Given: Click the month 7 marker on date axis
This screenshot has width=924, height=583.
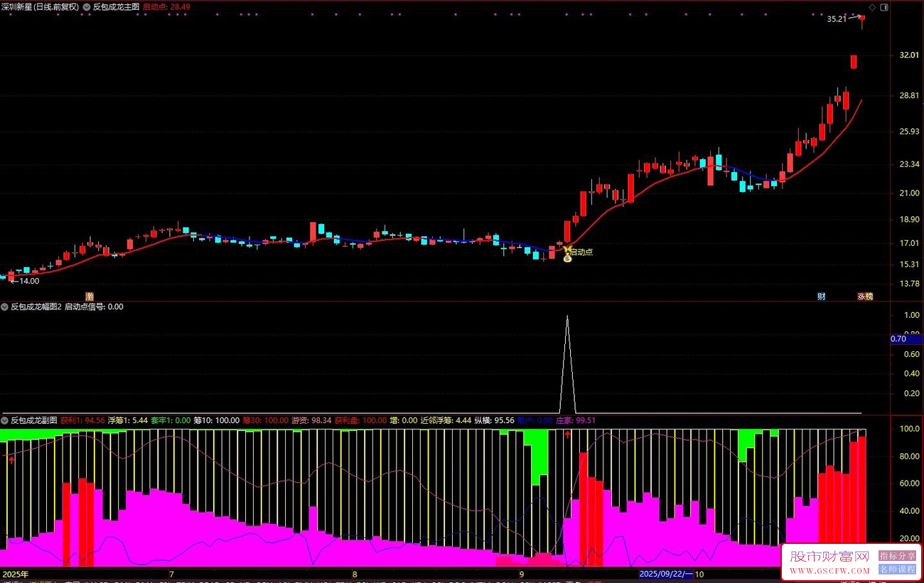Looking at the screenshot, I should click(x=171, y=574).
